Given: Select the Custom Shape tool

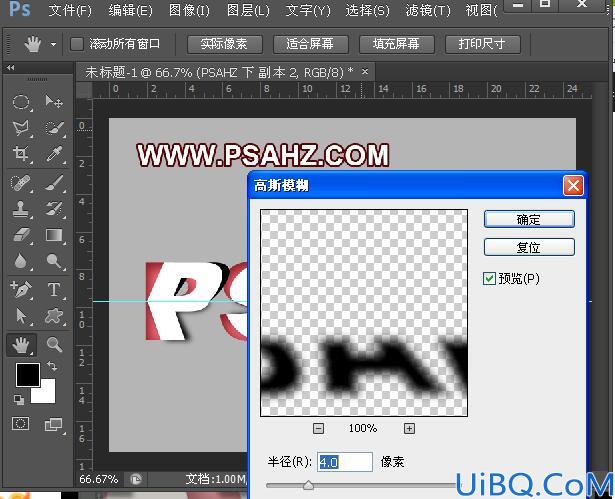Looking at the screenshot, I should (54, 316).
